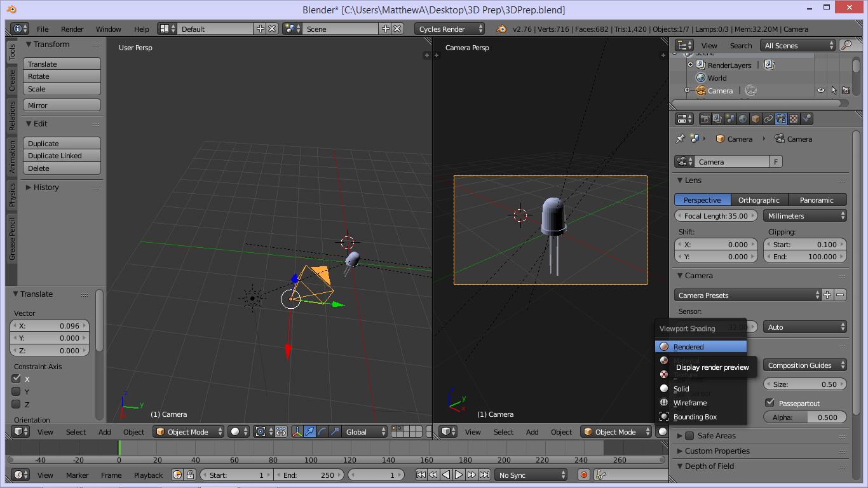
Task: Open the Scene properties tab icon
Action: (730, 119)
